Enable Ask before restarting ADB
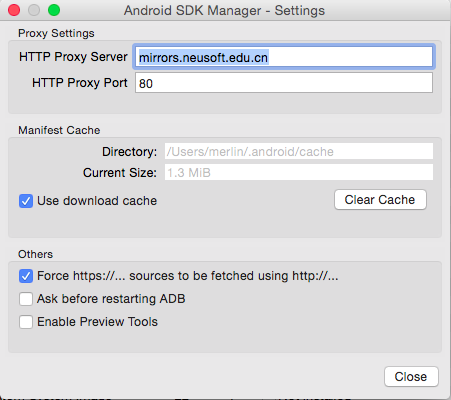Screen dimensions: 451x400 point(26,299)
